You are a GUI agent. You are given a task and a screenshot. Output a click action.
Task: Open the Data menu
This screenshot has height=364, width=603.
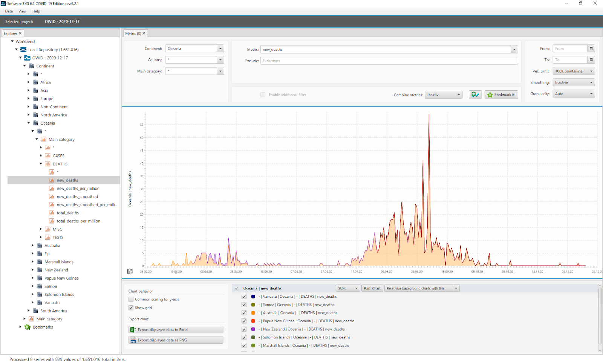(x=9, y=11)
